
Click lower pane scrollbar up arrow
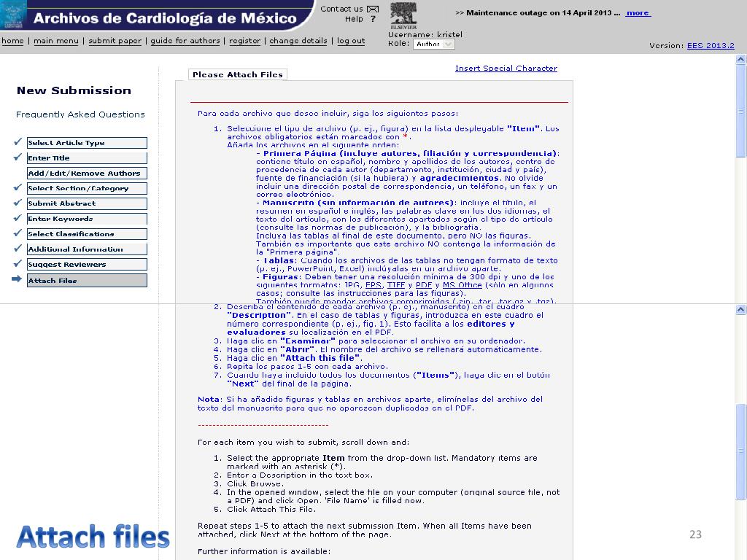[741, 309]
